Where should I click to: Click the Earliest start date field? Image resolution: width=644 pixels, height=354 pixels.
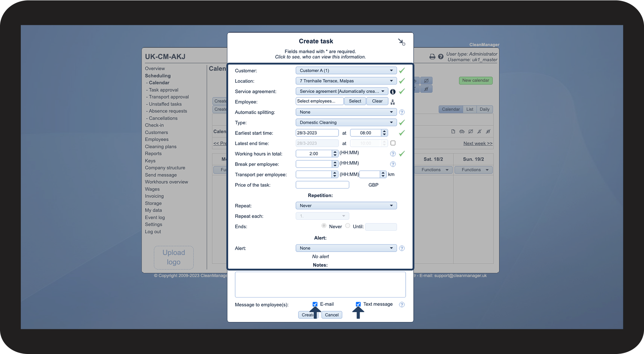(317, 133)
